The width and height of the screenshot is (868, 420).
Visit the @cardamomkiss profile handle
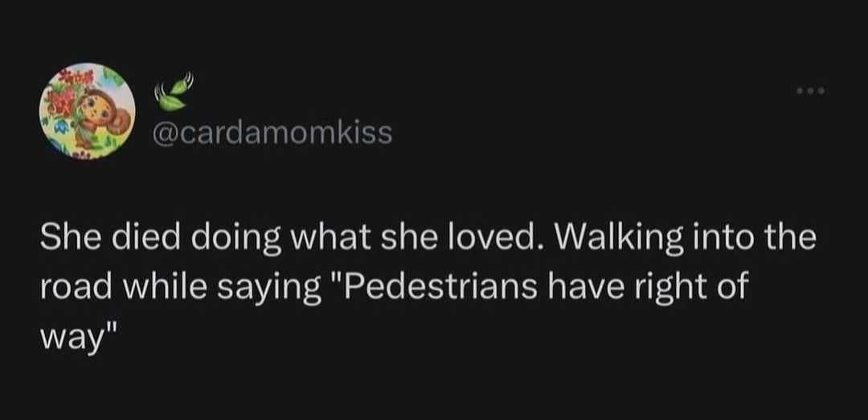click(272, 132)
